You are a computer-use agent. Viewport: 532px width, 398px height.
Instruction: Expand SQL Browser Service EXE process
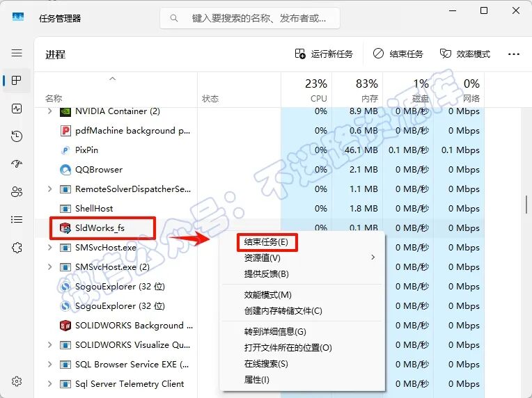50,365
